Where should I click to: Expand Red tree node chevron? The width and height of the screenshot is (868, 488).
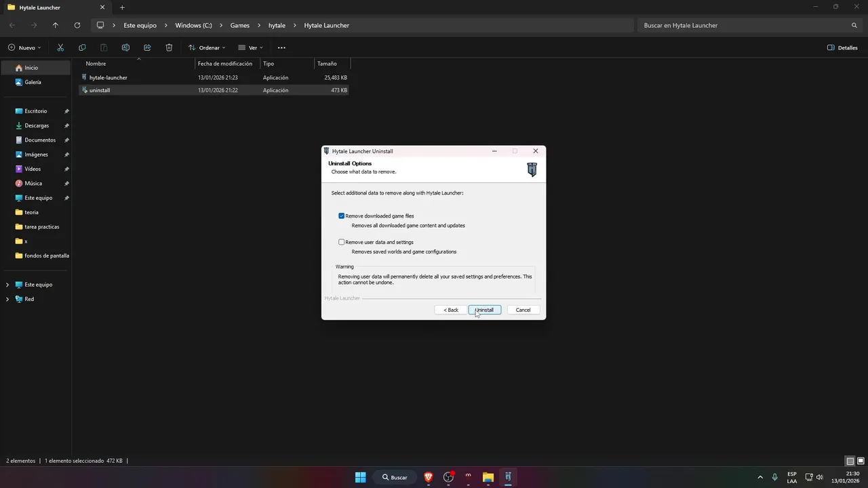7,299
